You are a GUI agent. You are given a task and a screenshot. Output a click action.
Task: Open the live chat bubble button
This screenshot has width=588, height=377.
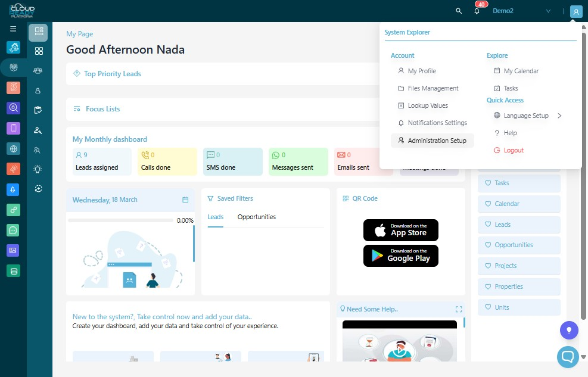click(568, 357)
